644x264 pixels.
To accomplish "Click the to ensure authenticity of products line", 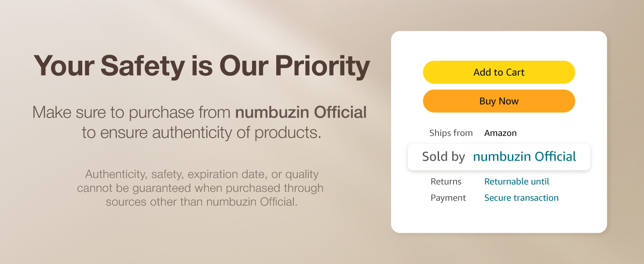I will [201, 132].
